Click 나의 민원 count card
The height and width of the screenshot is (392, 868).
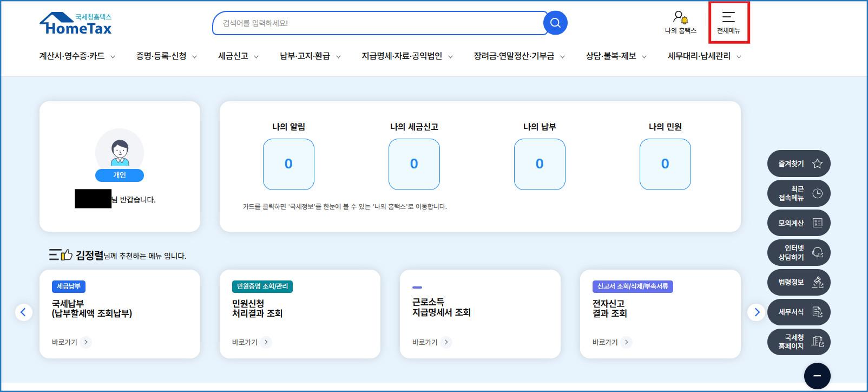(x=665, y=164)
